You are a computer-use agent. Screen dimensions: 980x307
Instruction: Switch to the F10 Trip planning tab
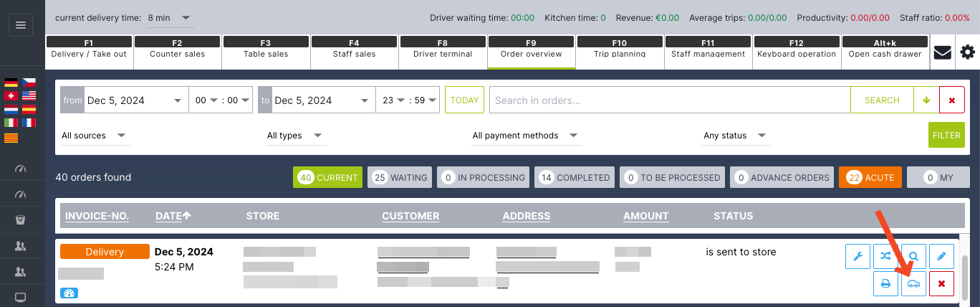pos(620,48)
